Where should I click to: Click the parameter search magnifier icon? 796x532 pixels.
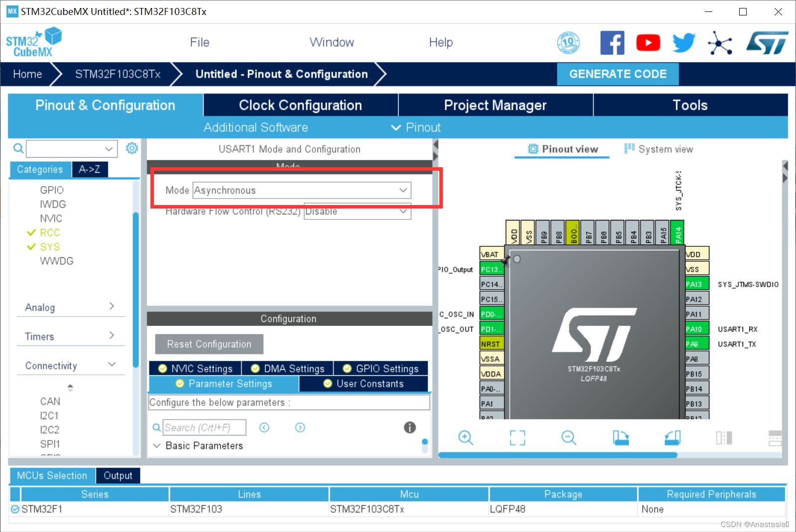click(156, 427)
